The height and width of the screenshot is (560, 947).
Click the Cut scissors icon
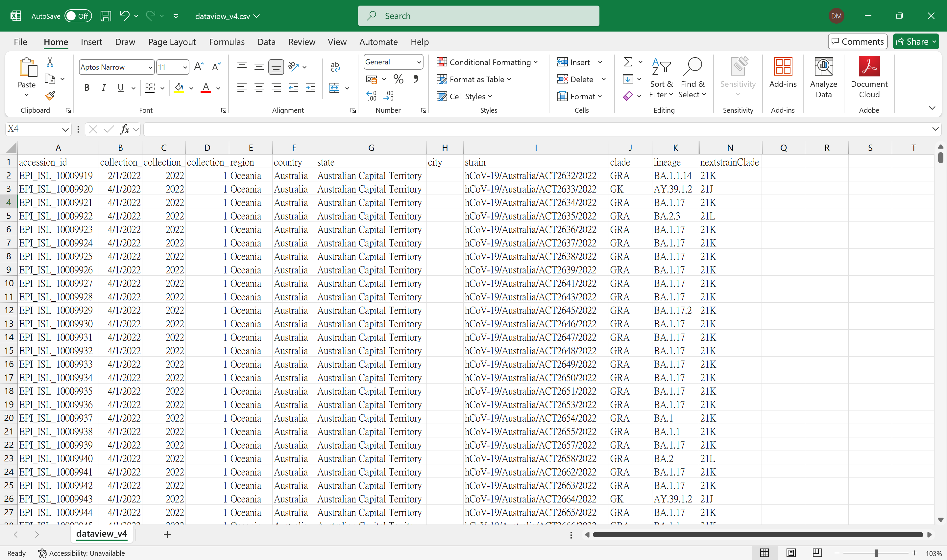50,62
